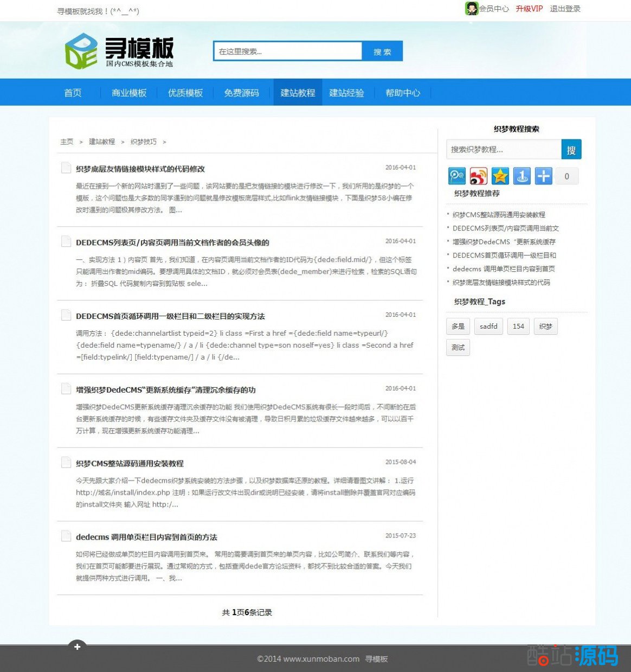The width and height of the screenshot is (631, 672).
Task: Share to Sina Weibo icon
Action: coord(478,176)
